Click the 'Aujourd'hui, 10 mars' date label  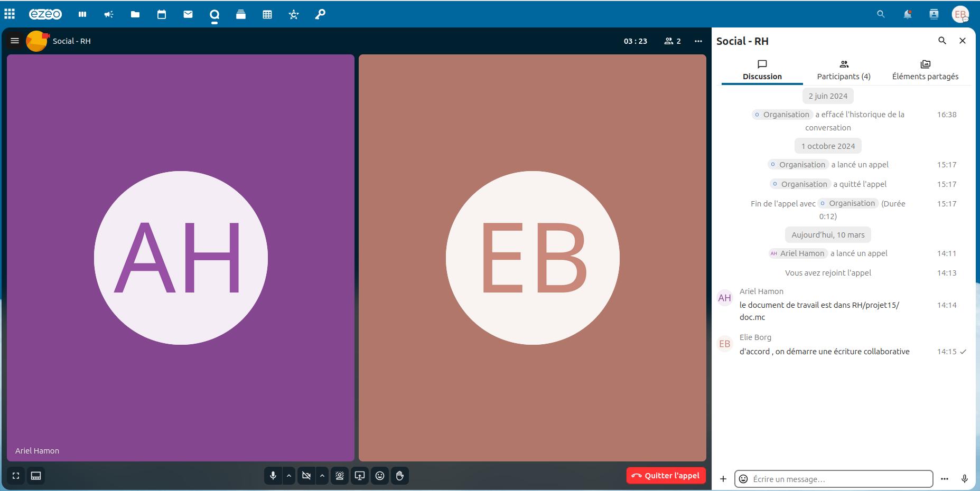(x=828, y=235)
